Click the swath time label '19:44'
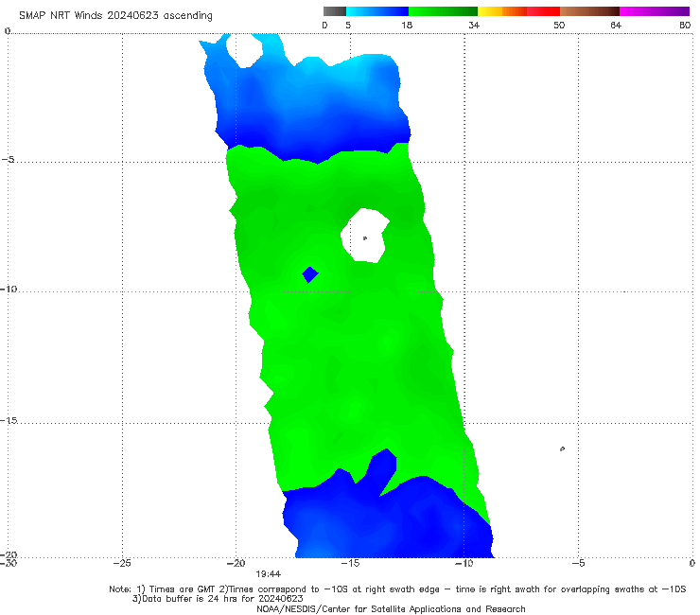Viewport: 700px width, 615px height. click(x=268, y=574)
